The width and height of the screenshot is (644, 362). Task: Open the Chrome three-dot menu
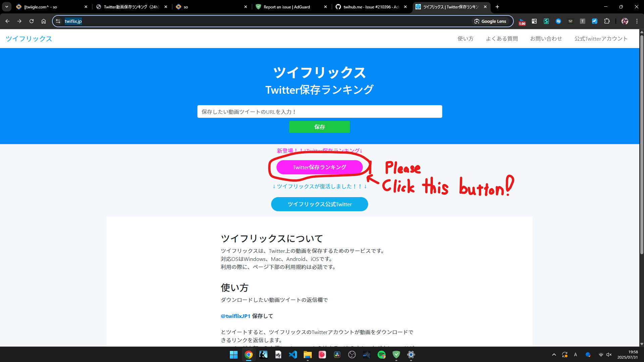pyautogui.click(x=637, y=21)
